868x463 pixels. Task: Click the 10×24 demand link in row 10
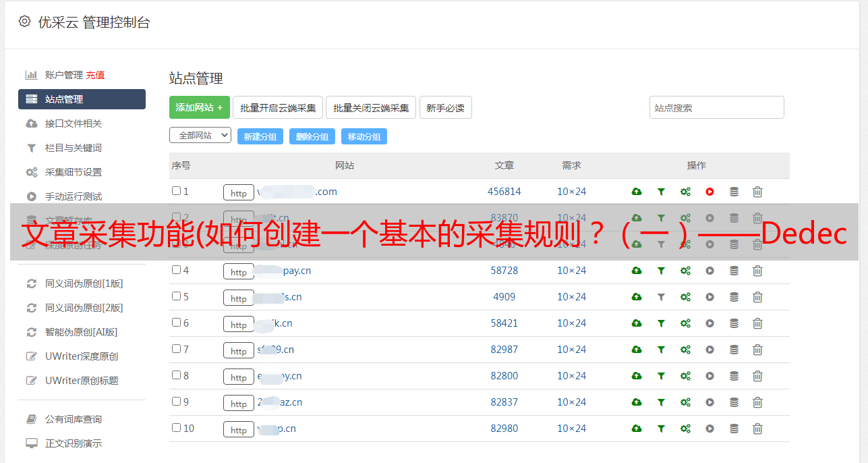(572, 429)
